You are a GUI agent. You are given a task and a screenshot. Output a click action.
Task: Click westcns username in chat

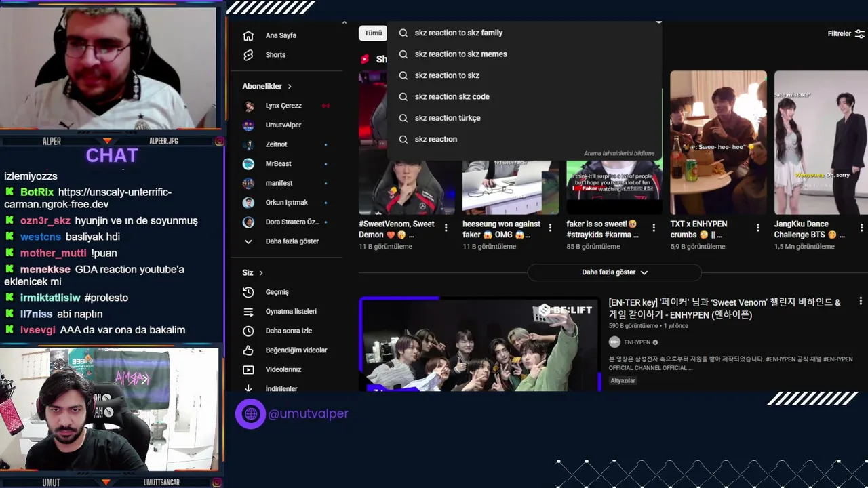pyautogui.click(x=41, y=237)
